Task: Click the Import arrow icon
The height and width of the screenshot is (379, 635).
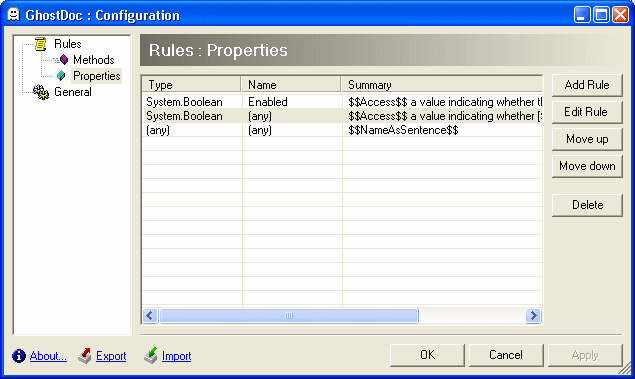Action: 151,356
